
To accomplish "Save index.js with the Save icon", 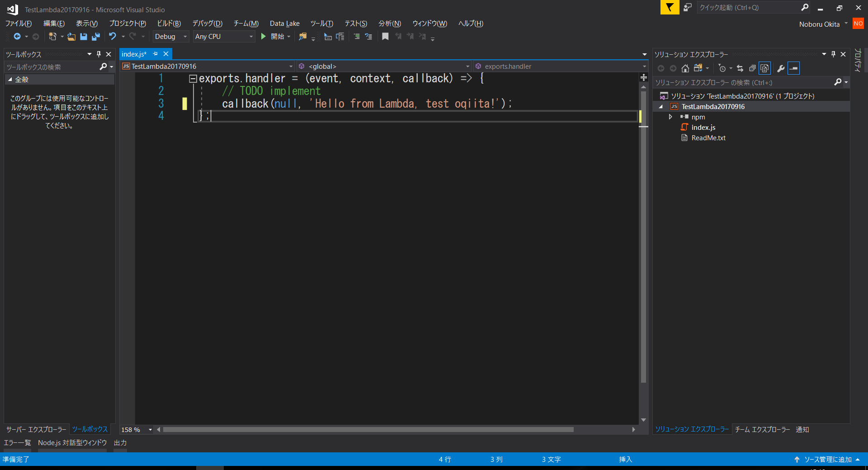I will point(84,37).
